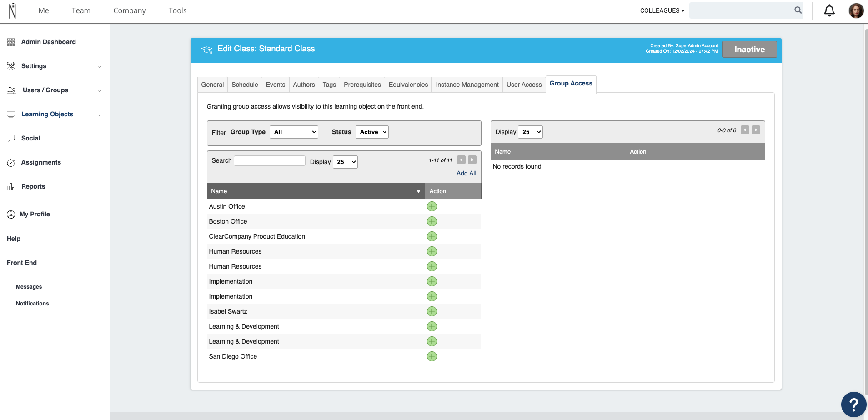The height and width of the screenshot is (420, 868).
Task: Add Isabel Swartz with plus icon
Action: 432,311
